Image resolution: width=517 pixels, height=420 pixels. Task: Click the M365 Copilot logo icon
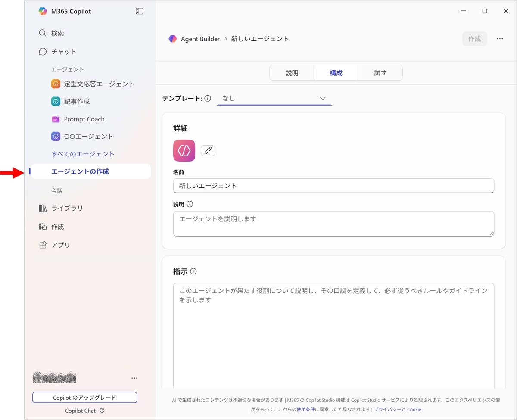(43, 12)
